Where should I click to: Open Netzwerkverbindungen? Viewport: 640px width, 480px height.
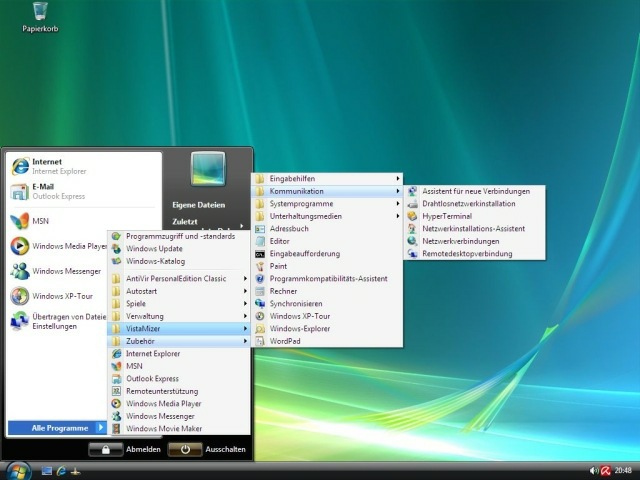(x=475, y=241)
